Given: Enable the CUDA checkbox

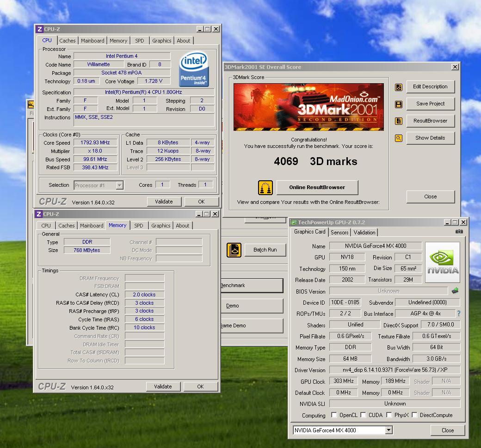Looking at the screenshot, I should [363, 415].
